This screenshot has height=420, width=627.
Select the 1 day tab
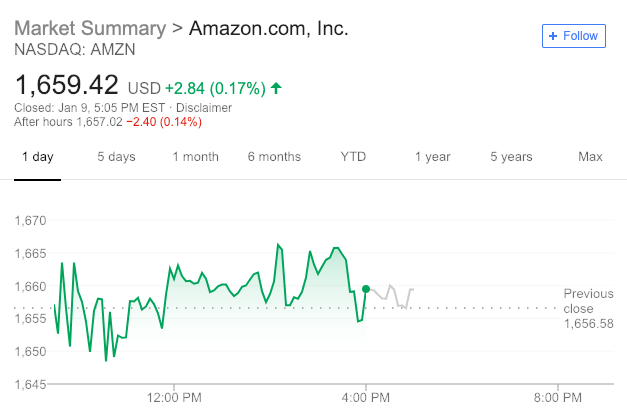click(x=37, y=157)
